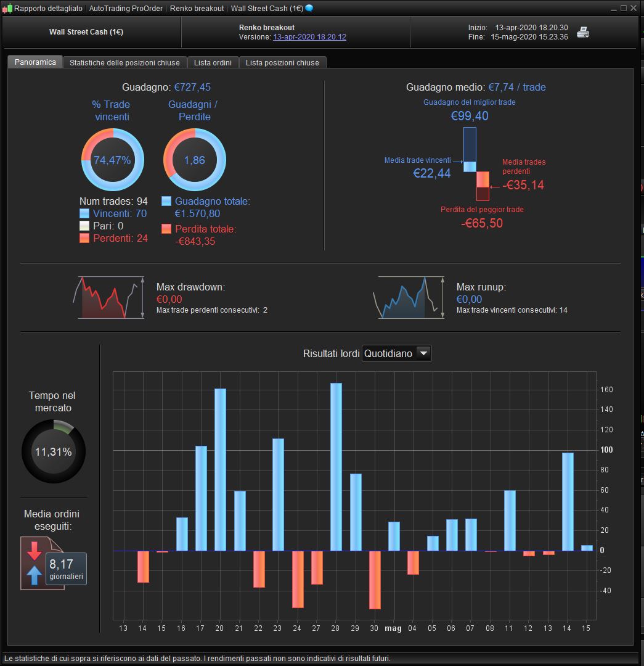Open Statistiche delle posizioni chiuse tab
Screen dimensions: 644x666
pos(125,62)
